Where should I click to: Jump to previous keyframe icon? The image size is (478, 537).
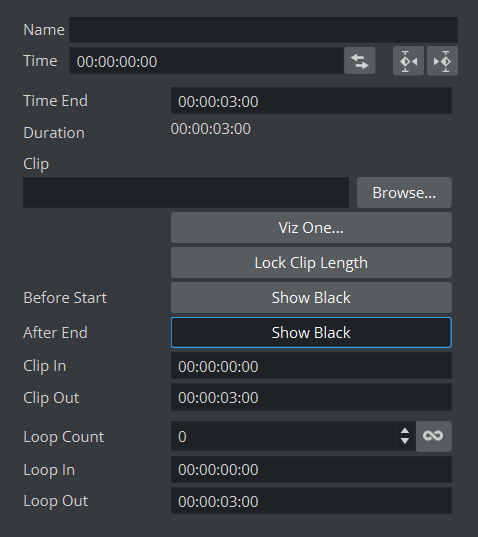click(408, 61)
